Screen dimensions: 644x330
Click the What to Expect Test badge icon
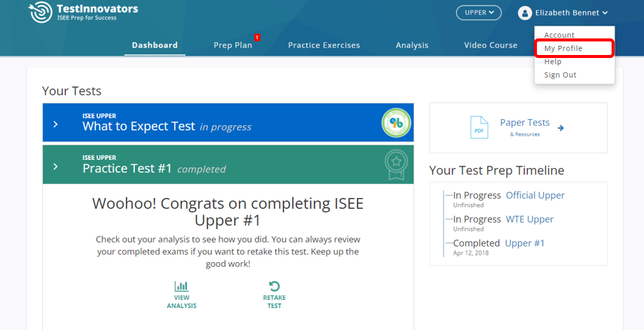click(x=396, y=123)
